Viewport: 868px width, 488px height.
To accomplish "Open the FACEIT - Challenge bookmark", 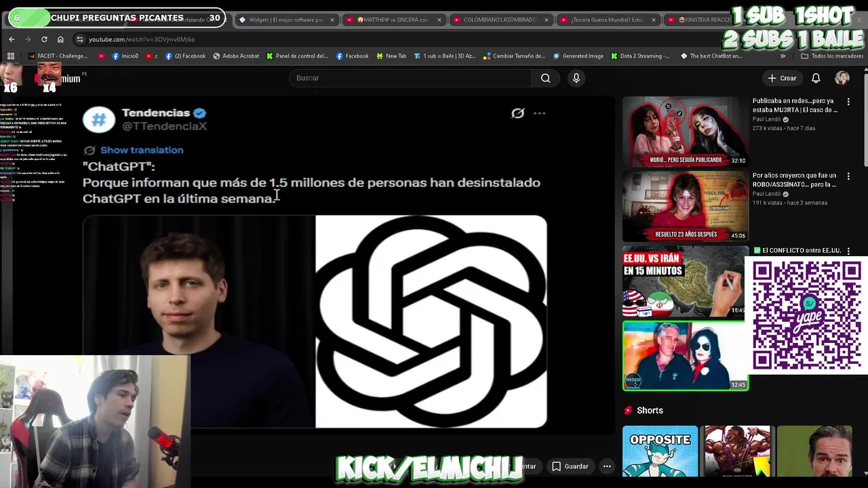I will [58, 56].
